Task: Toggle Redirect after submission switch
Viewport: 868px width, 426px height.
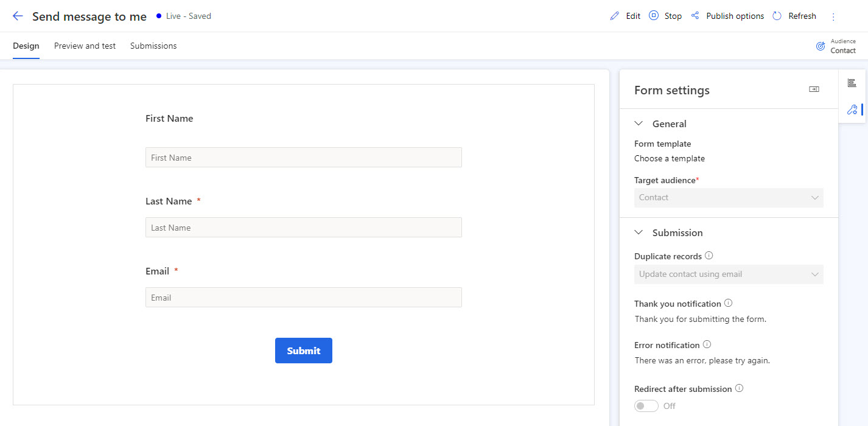Action: coord(646,406)
